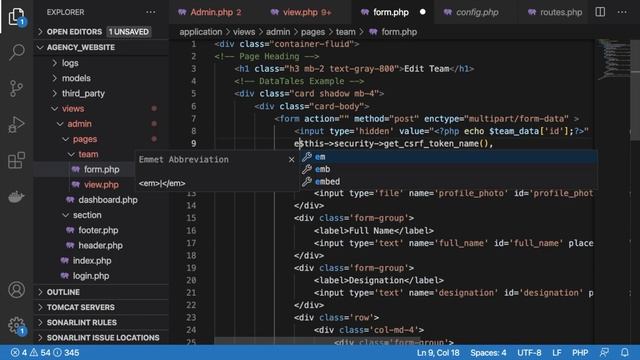The width and height of the screenshot is (640, 360).
Task: Open notifications bell in status bar
Action: (x=624, y=353)
